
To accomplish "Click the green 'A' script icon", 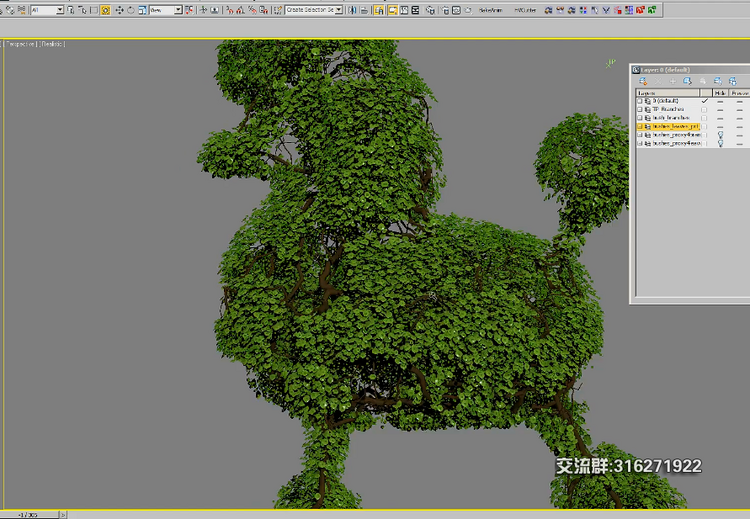I will [651, 10].
